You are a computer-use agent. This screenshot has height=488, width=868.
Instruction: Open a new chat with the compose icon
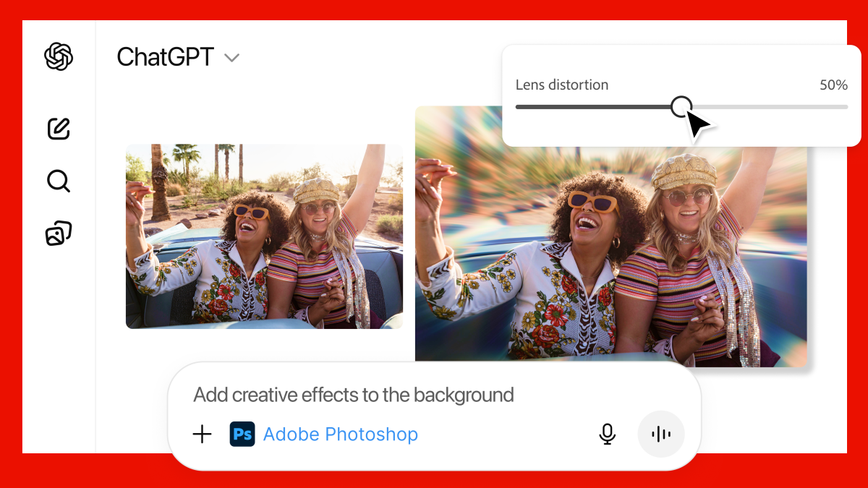[x=58, y=129]
